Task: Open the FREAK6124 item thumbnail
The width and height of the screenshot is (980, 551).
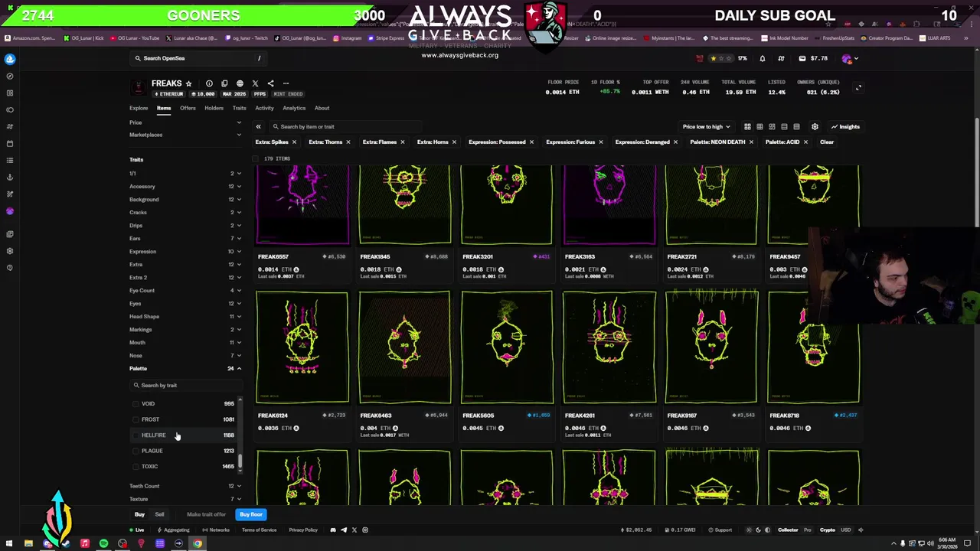Action: click(x=302, y=347)
